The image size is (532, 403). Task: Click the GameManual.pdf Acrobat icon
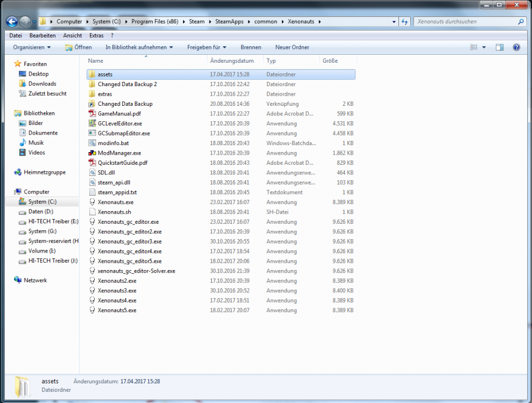pyautogui.click(x=92, y=114)
